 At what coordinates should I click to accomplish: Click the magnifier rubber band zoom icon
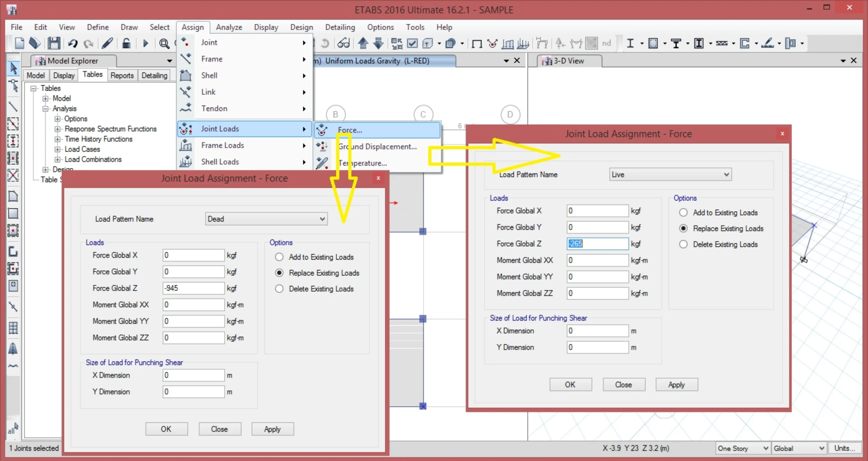164,43
